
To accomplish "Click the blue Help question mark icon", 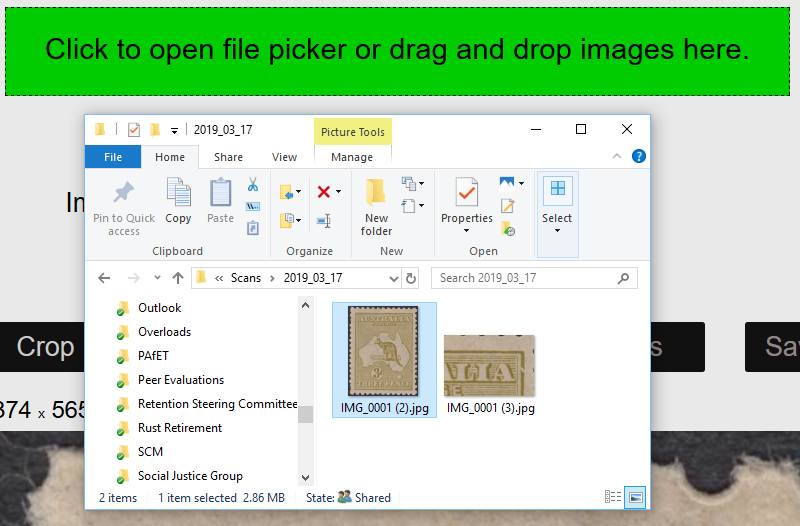I will click(638, 156).
